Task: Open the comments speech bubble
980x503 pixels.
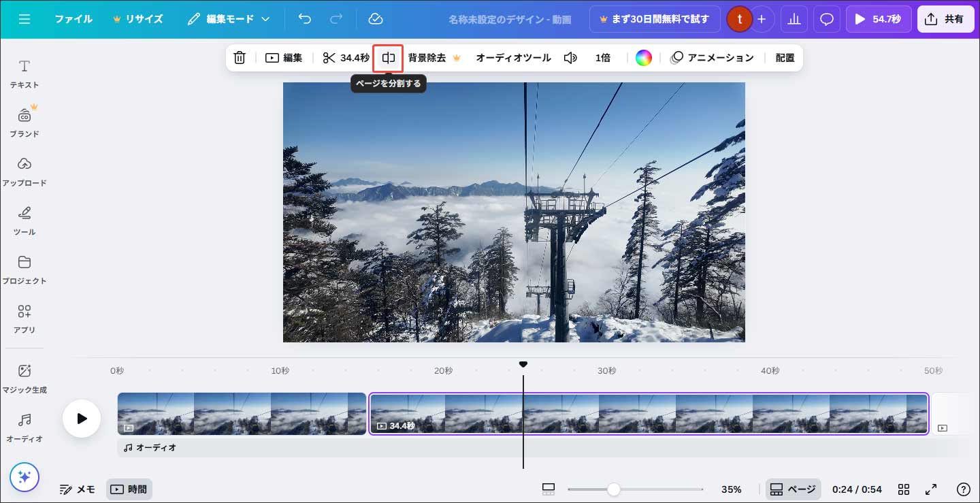Action: 827,19
